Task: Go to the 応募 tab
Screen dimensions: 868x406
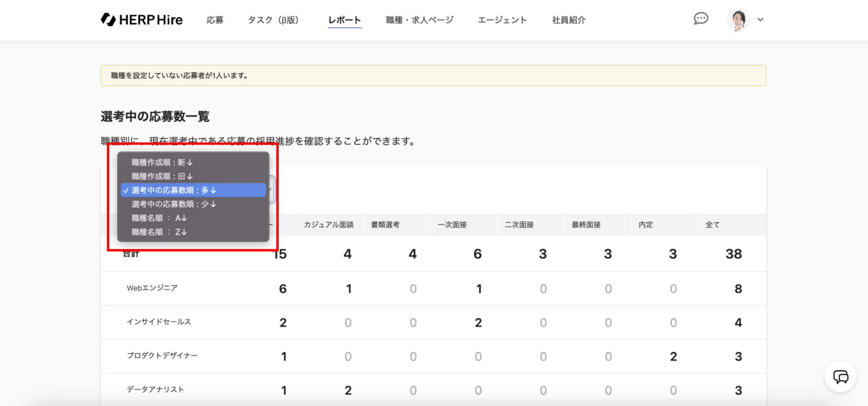Action: (215, 20)
